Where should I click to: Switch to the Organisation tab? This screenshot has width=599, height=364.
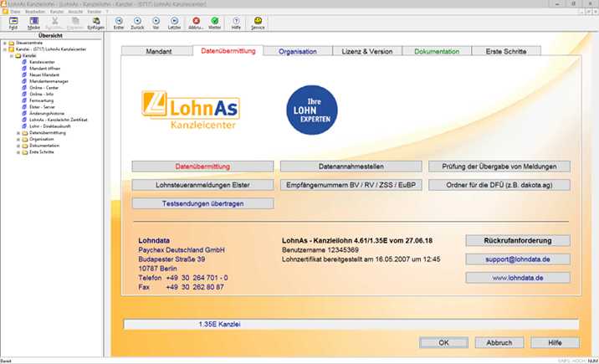(x=298, y=51)
